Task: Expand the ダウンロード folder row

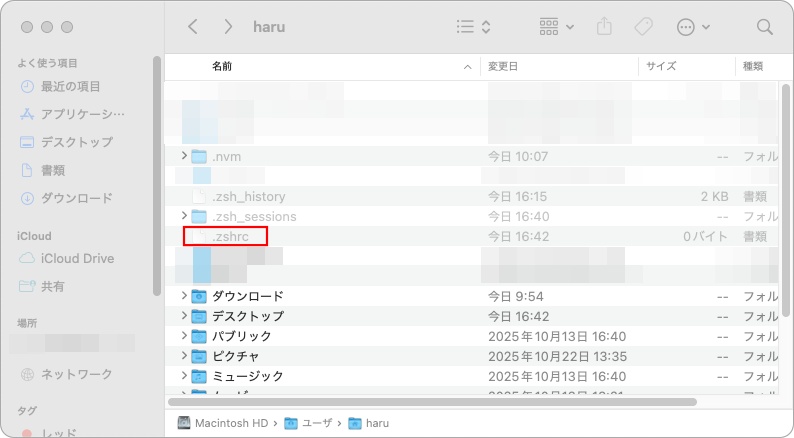Action: coord(183,296)
